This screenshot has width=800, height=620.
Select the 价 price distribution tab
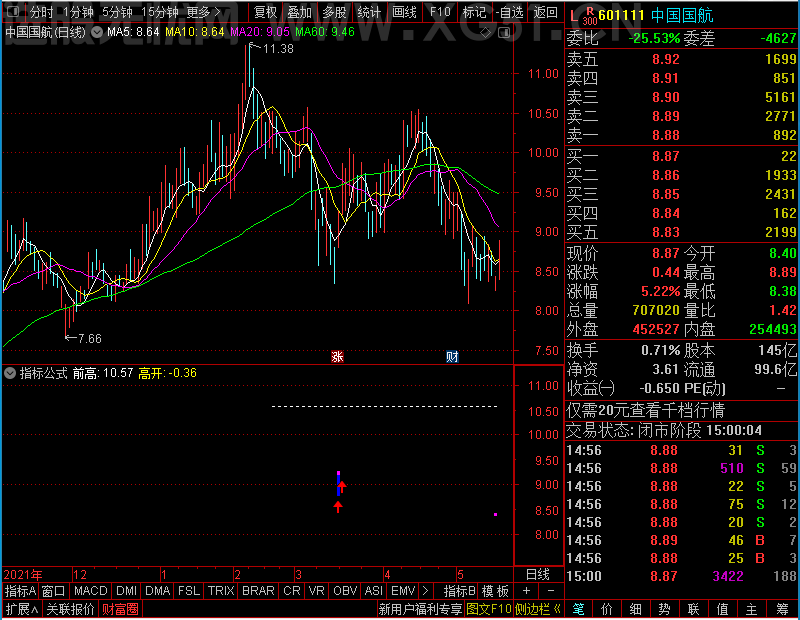tap(607, 609)
